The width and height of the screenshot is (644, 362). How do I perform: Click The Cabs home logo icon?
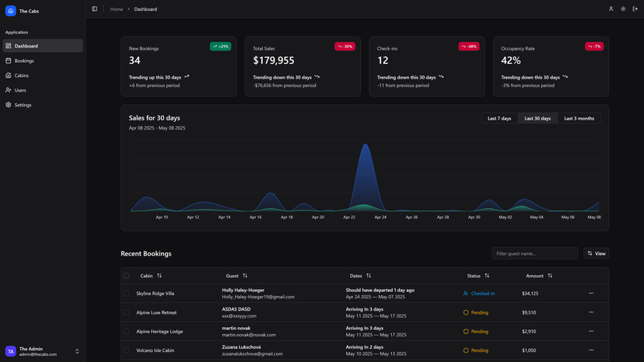point(11,11)
